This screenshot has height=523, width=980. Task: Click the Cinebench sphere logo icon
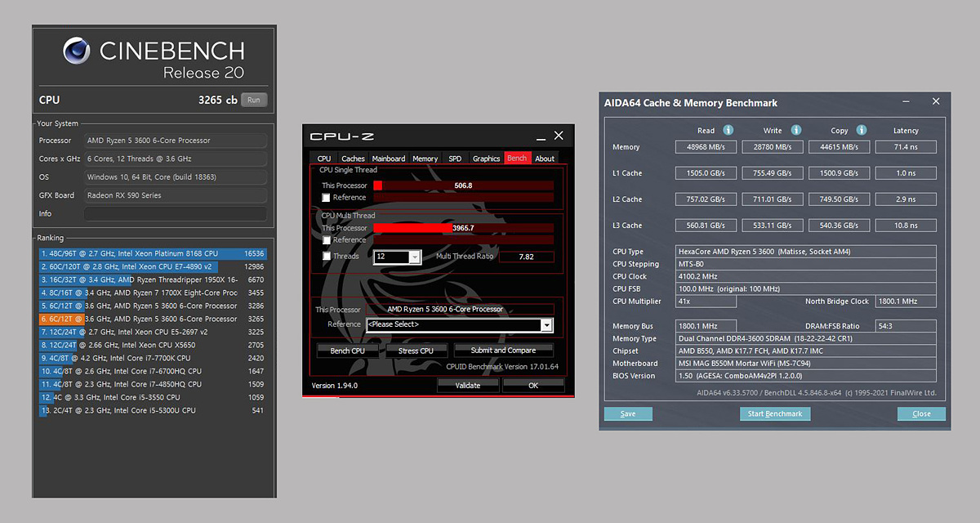(x=77, y=51)
